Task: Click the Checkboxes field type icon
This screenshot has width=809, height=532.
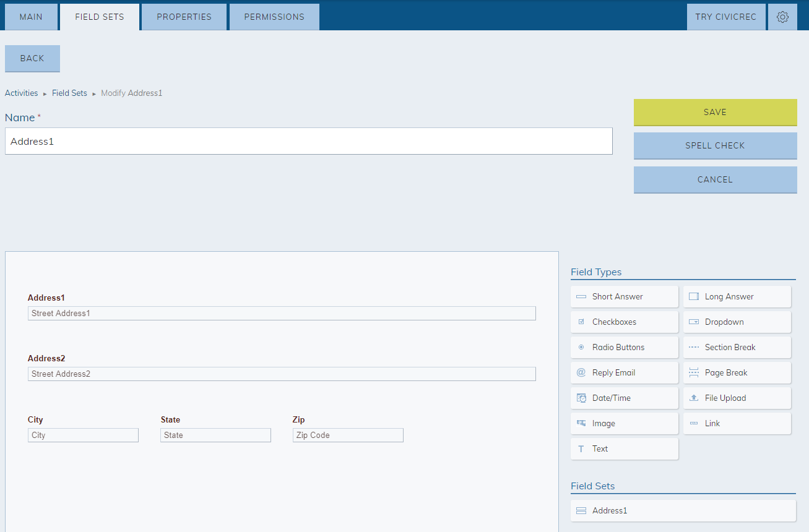Action: point(581,322)
